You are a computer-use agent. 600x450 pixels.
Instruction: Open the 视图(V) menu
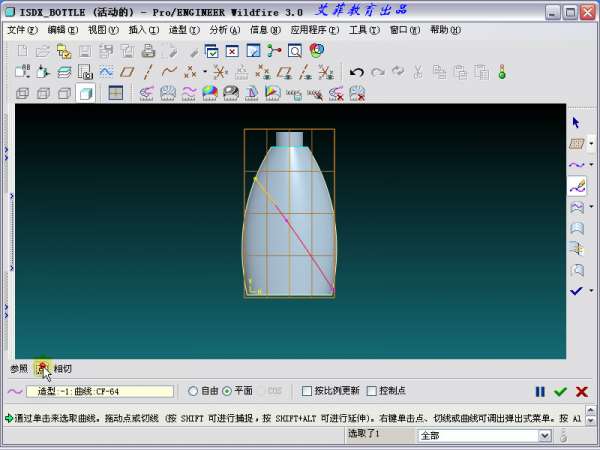pos(103,30)
